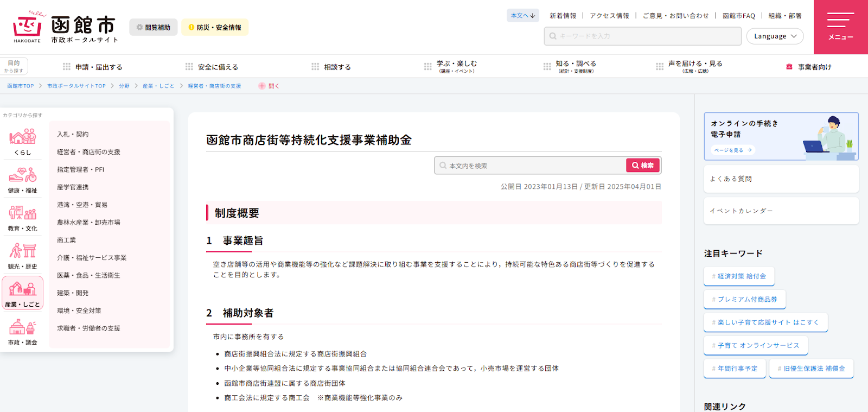Select 指定管理者・PFI in sidebar
868x412 pixels.
[x=80, y=169]
